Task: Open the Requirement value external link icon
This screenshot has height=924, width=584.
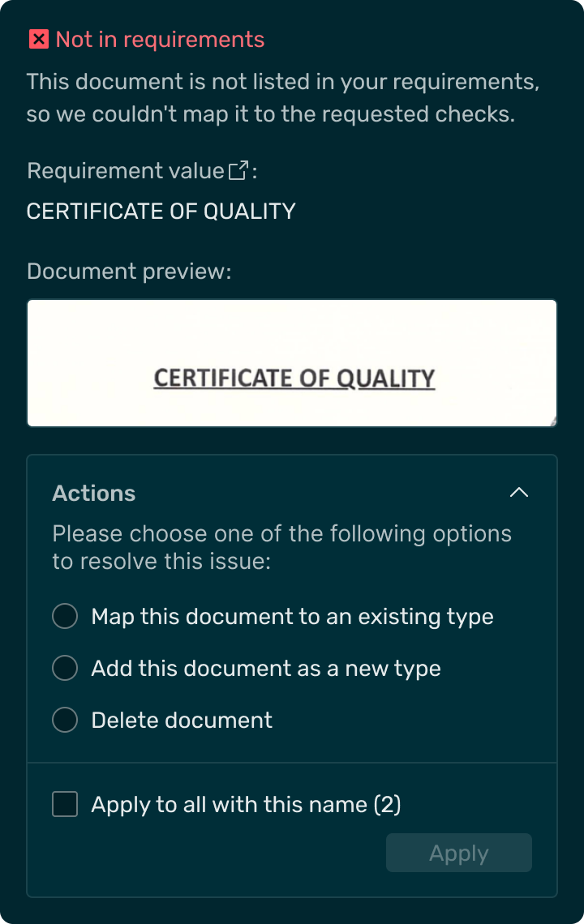Action: (x=238, y=171)
